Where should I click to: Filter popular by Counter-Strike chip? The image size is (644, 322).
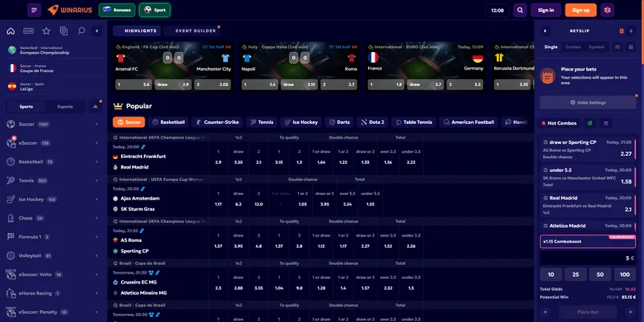(217, 122)
